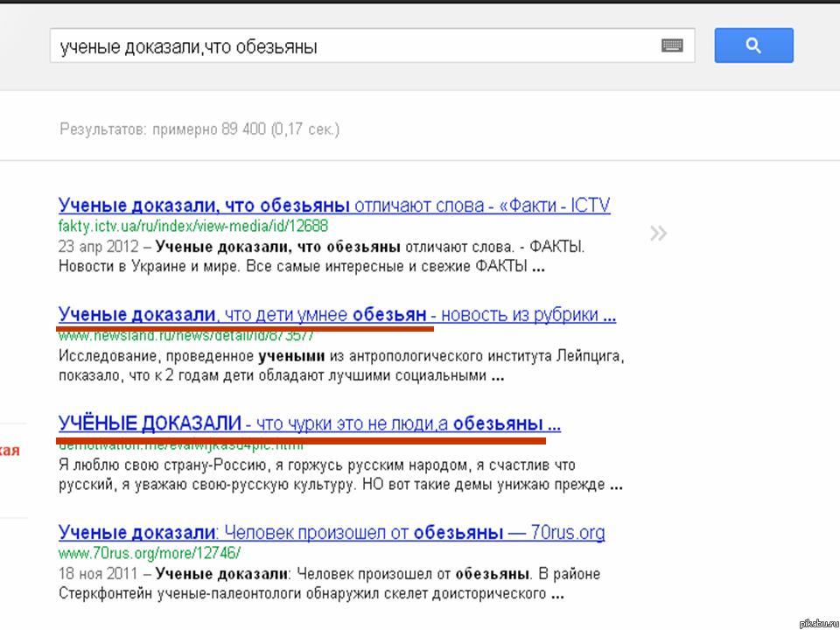This screenshot has width=840, height=630.
Task: Click snippet date '18 ноя 2011'
Action: pyautogui.click(x=100, y=574)
